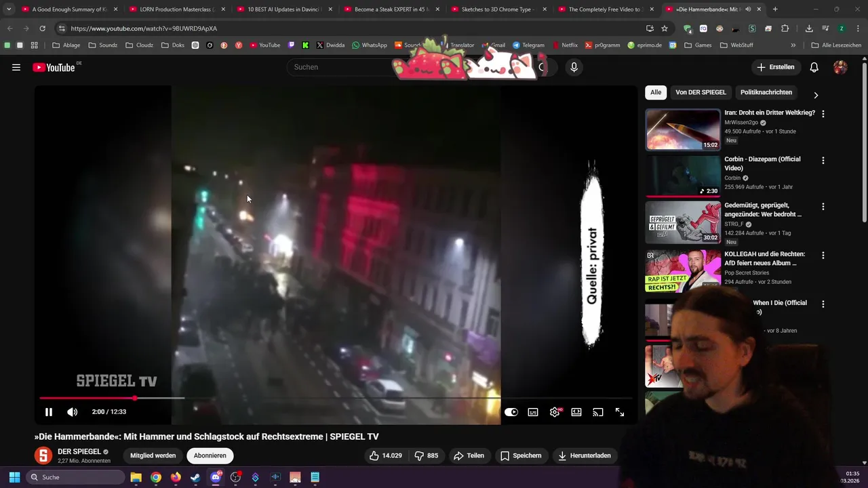Click the Mitglied werden button

pos(153,455)
